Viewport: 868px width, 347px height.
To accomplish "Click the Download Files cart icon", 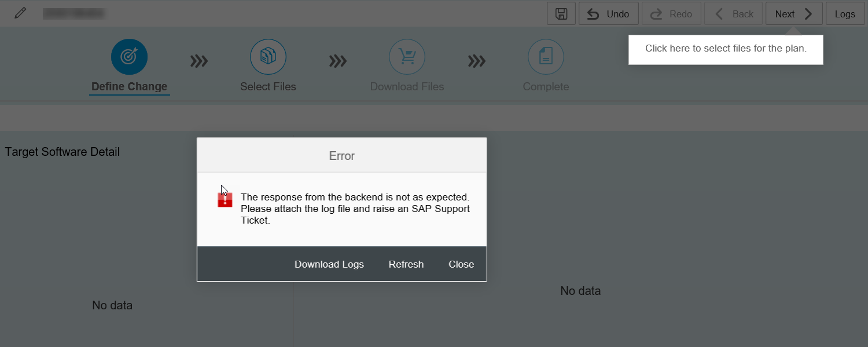I will click(x=407, y=57).
